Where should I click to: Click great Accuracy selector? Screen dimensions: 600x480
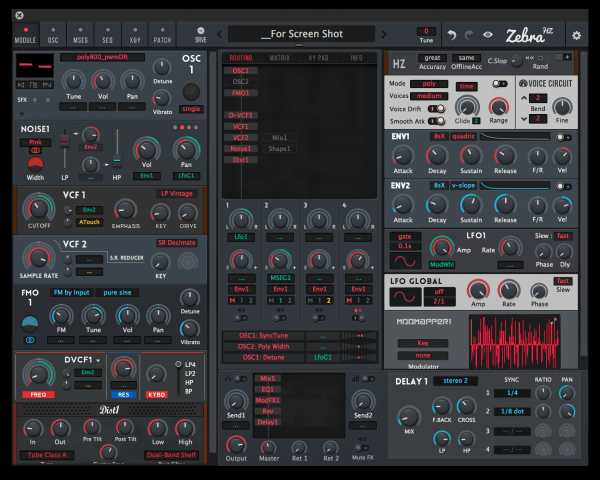point(432,58)
